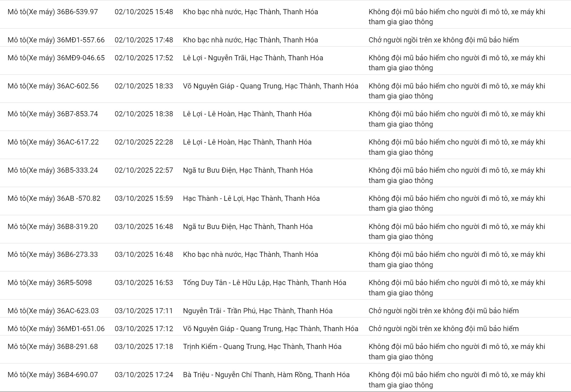
Task: Click the timestamp 02/10/2025 17:52
Action: tap(144, 58)
